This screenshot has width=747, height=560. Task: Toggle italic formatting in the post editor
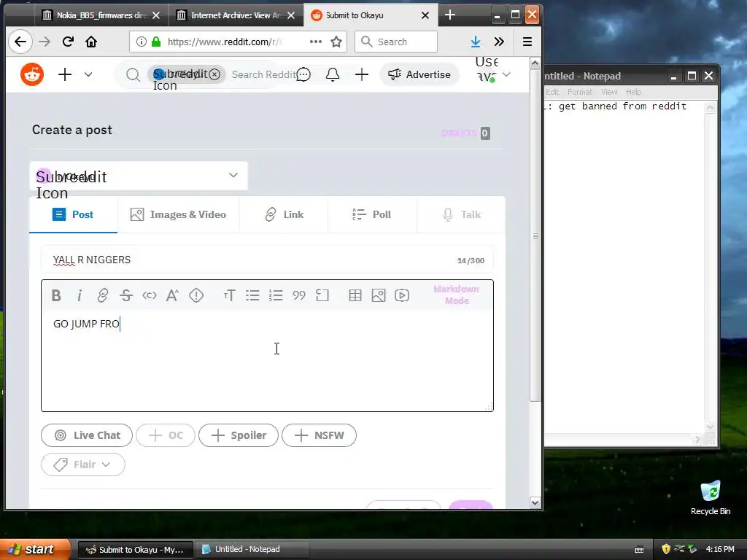click(x=80, y=295)
